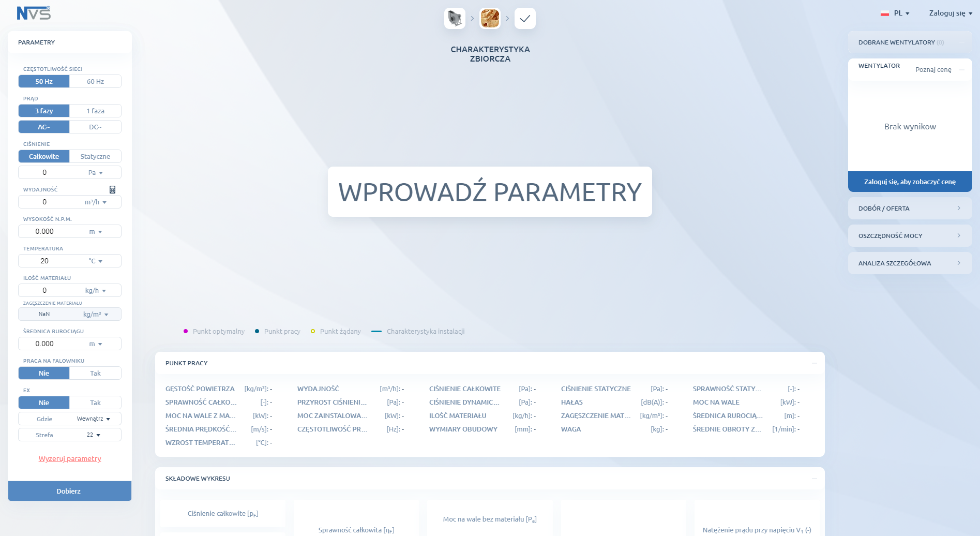
Task: Switch pressure type to Statyczne
Action: coord(95,156)
